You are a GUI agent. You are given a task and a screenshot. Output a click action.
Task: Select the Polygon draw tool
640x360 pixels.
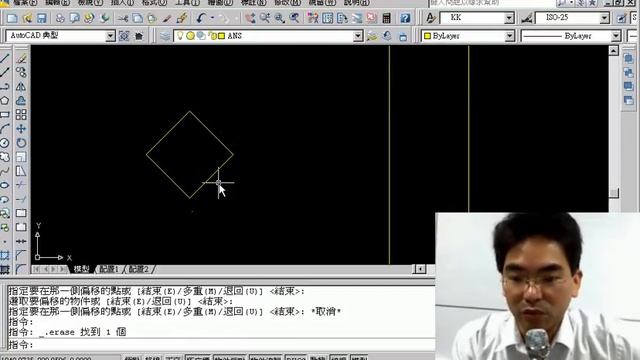point(5,100)
